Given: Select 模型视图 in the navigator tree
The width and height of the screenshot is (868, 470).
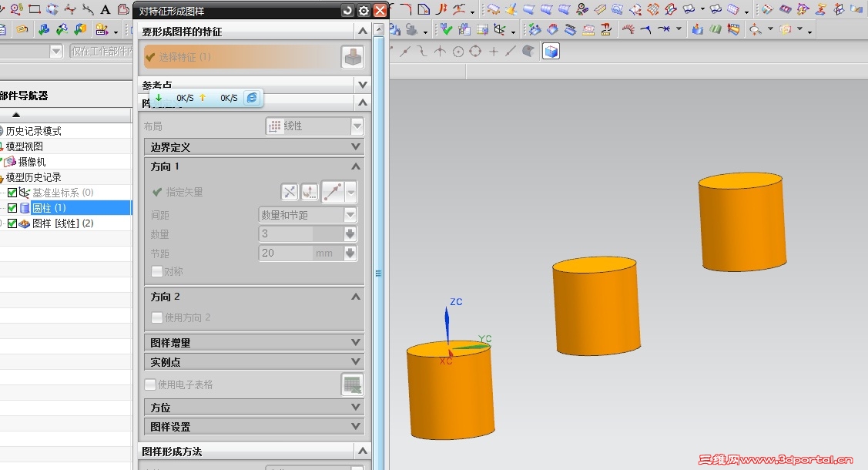Looking at the screenshot, I should [x=25, y=146].
